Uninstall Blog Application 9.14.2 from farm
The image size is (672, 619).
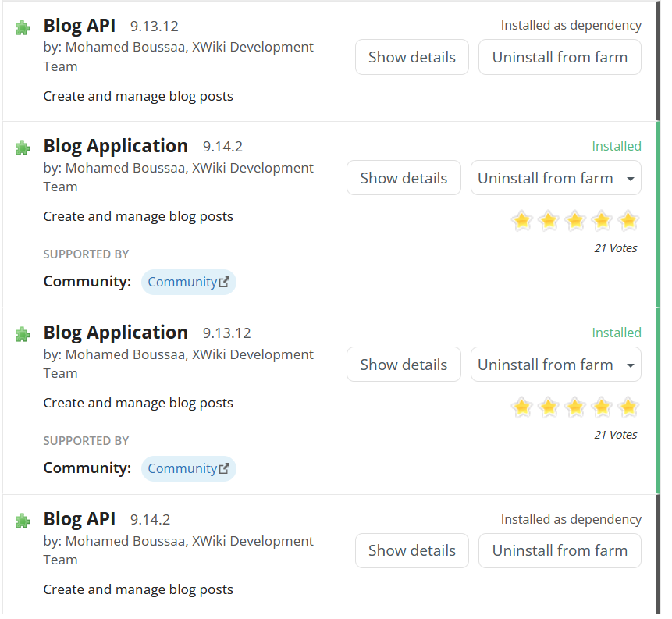pyautogui.click(x=545, y=178)
